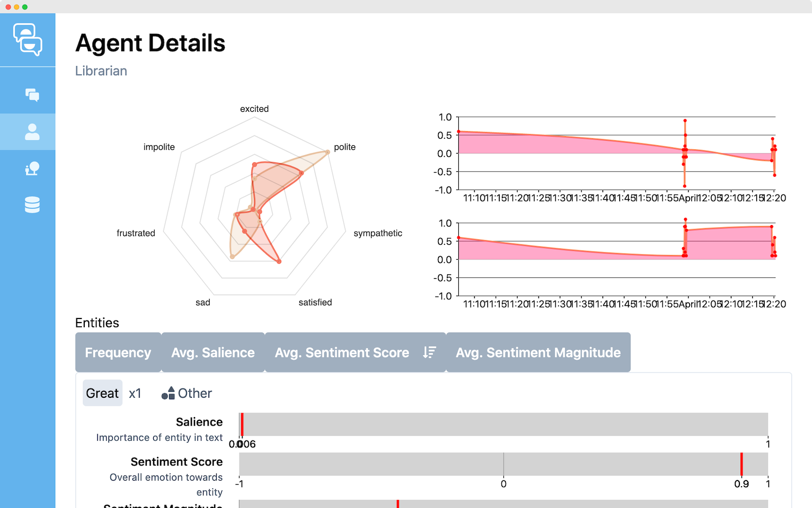Click the 0.9 marker on Sentiment Score bar
This screenshot has height=508, width=812.
741,464
